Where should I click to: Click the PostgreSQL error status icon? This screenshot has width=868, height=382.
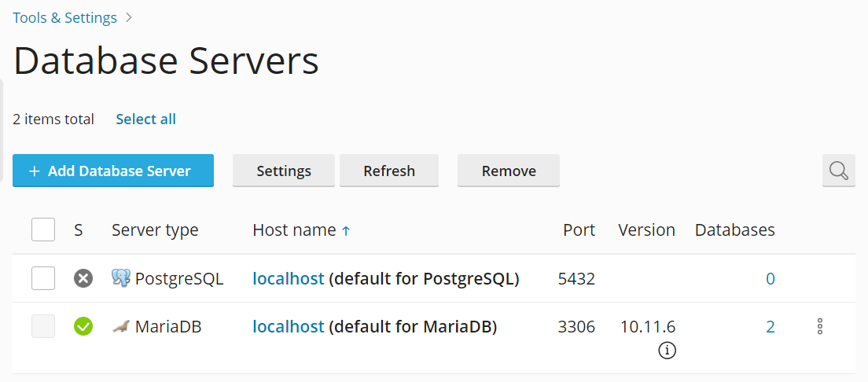pyautogui.click(x=83, y=278)
